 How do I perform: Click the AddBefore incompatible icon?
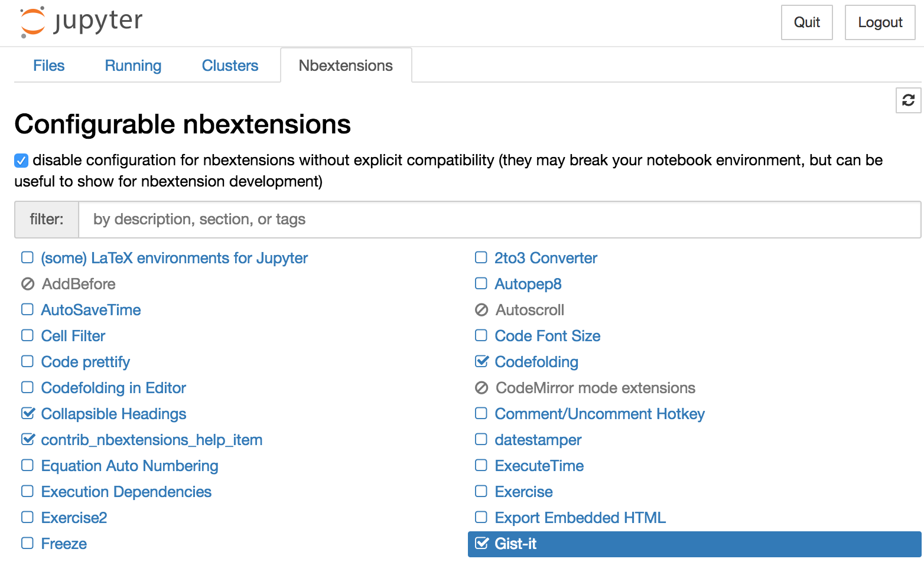click(x=28, y=284)
